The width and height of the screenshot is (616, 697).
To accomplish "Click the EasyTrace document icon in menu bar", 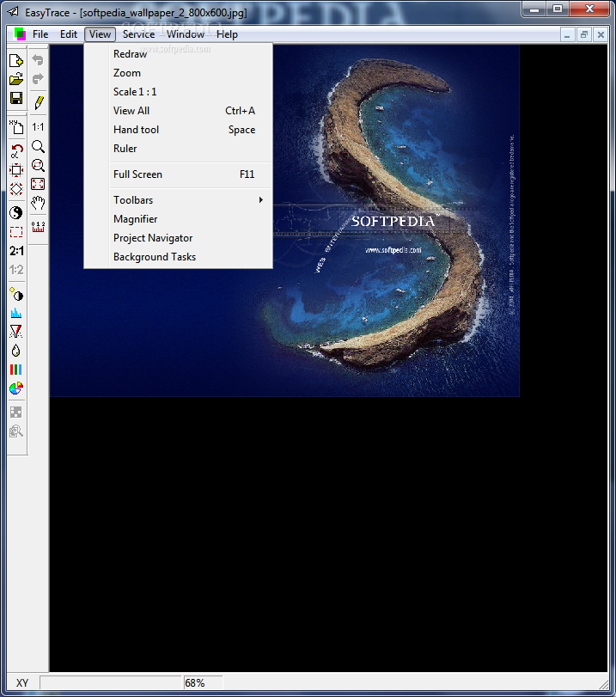I will point(20,34).
